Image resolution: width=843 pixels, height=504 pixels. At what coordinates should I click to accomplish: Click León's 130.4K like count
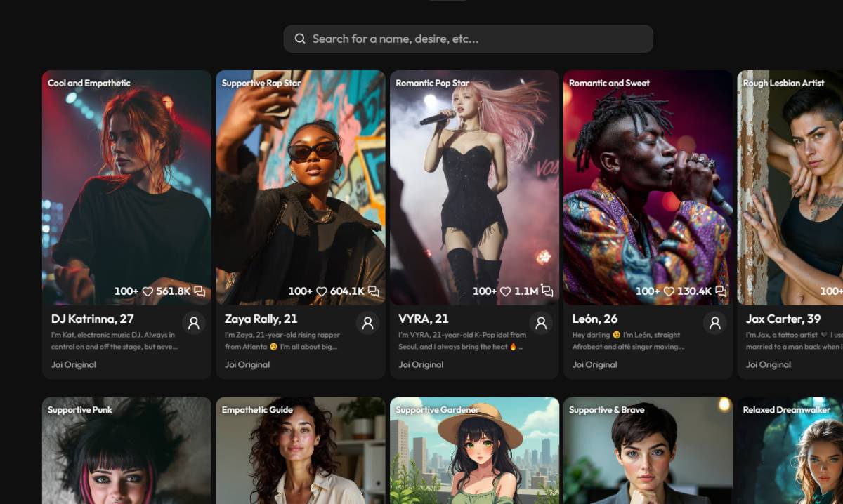point(695,291)
